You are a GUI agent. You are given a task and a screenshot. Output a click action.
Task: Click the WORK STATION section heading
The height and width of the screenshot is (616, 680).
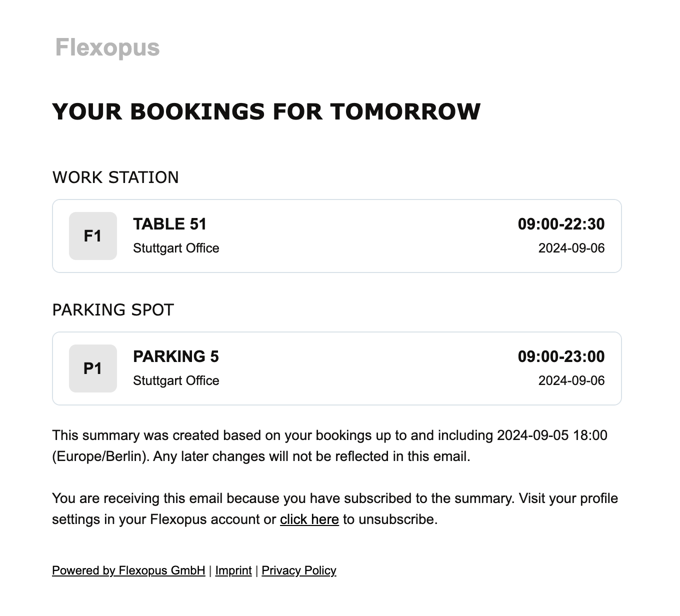coord(115,177)
